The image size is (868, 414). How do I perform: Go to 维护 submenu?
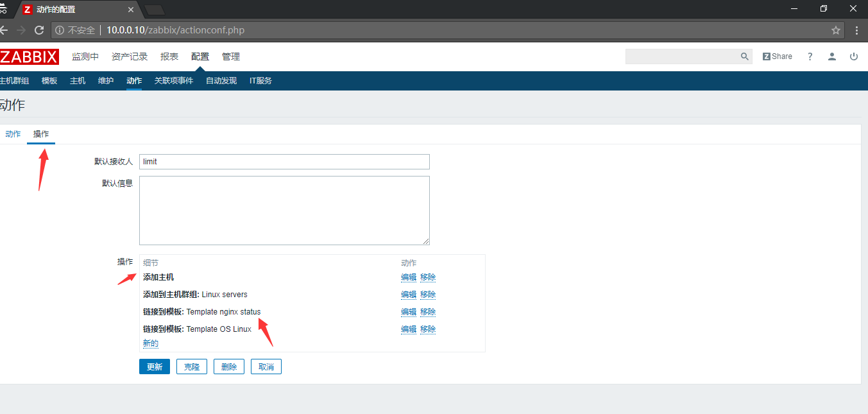point(106,81)
